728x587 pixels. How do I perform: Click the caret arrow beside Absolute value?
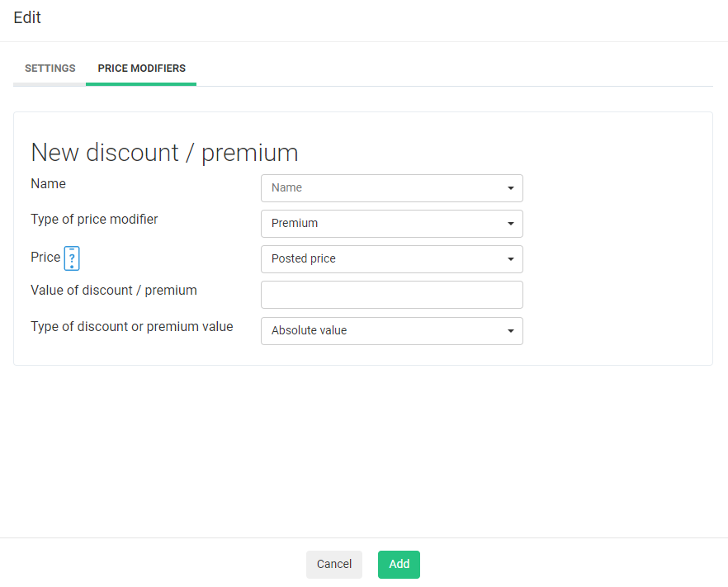pos(511,331)
